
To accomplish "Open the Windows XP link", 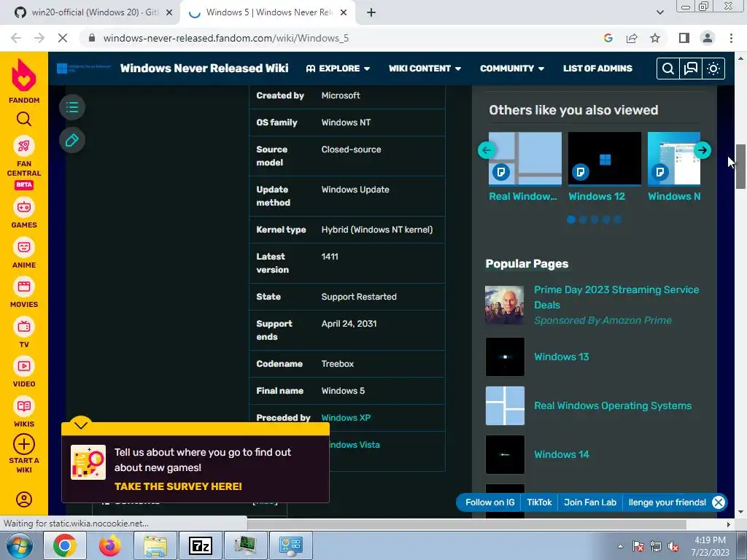I will click(346, 418).
